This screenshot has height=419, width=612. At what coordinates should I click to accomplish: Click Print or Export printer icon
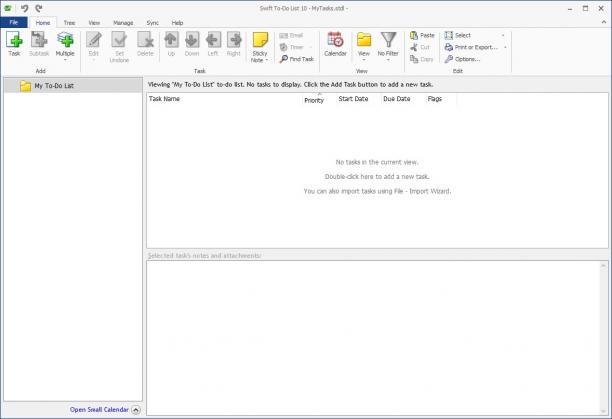tap(448, 47)
